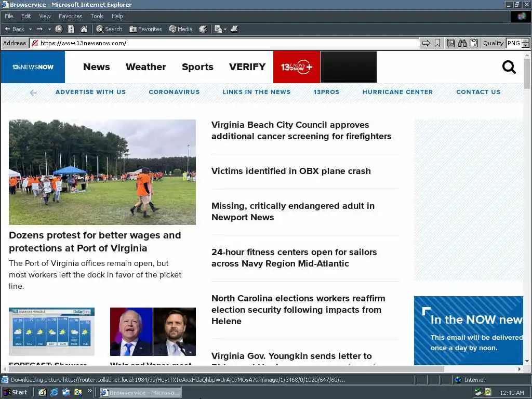Open the Port of Virginia protest photo
This screenshot has height=399, width=532.
[x=102, y=172]
